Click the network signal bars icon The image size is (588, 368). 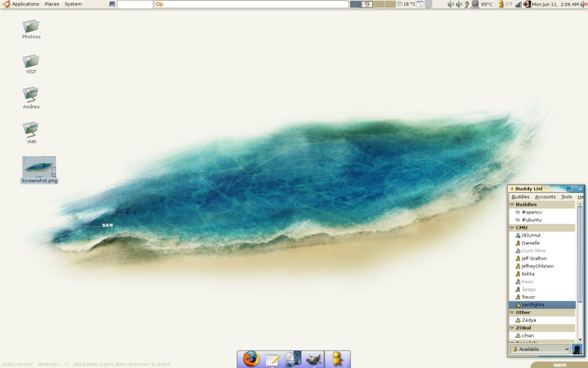519,4
